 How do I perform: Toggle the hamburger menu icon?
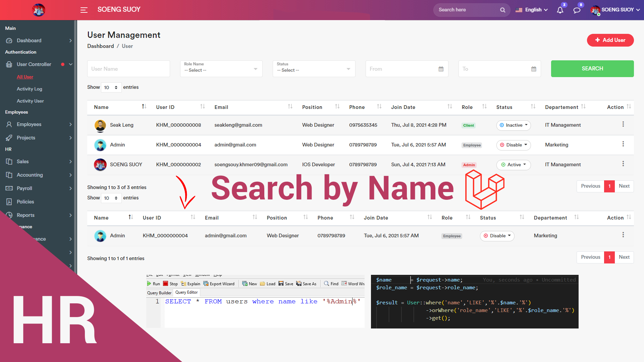[84, 10]
